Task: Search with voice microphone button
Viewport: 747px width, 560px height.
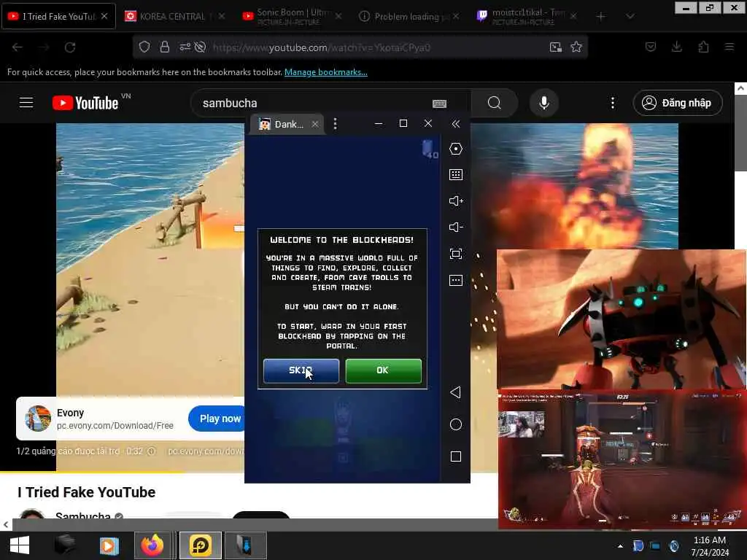Action: tap(544, 103)
